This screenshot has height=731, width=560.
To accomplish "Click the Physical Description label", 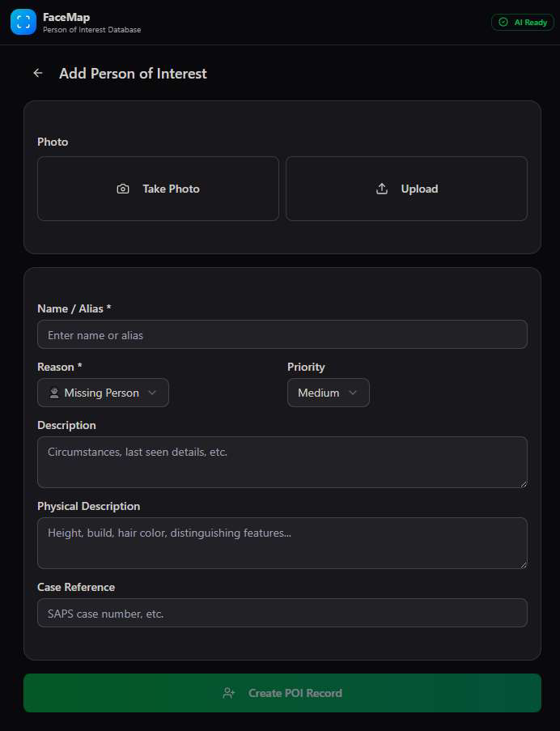I will pos(88,506).
